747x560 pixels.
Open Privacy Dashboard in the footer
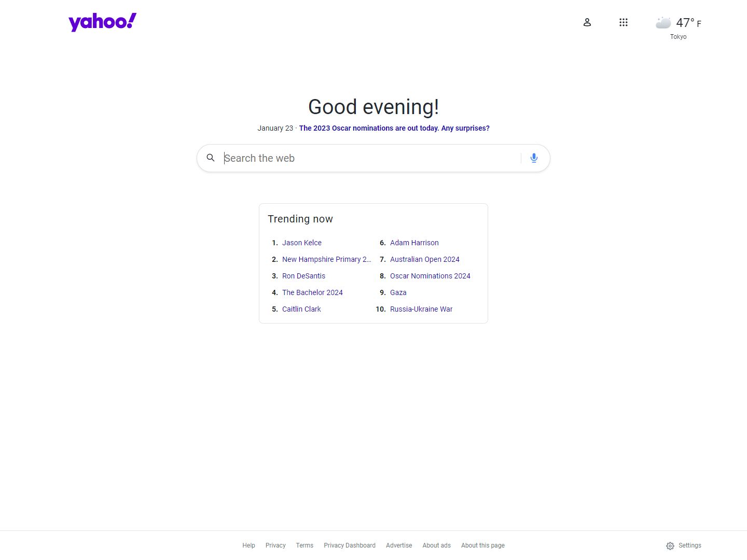[350, 545]
